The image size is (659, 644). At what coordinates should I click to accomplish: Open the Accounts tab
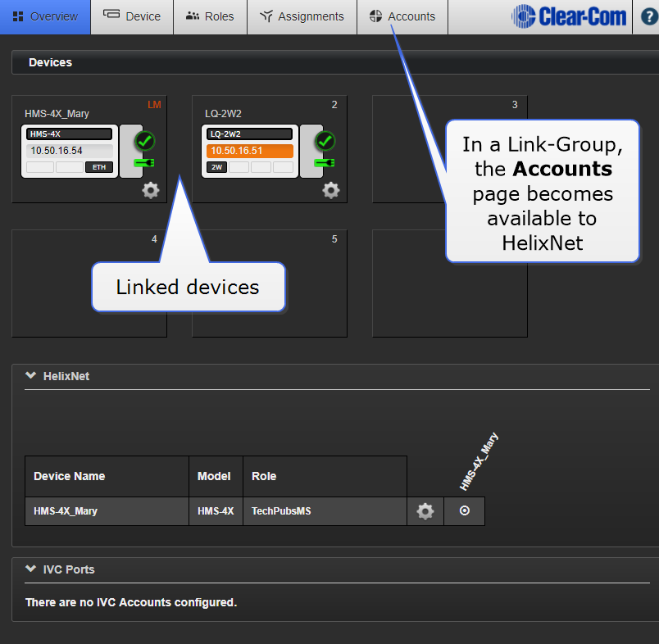402,16
